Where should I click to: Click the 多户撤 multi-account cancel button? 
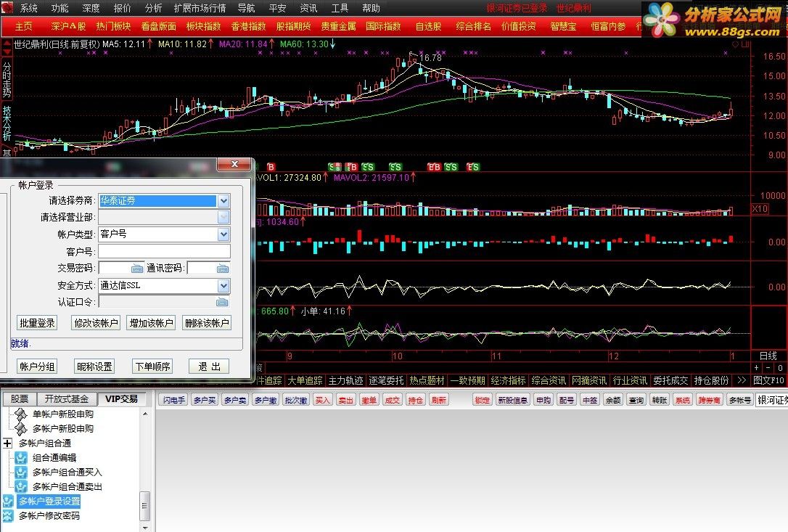click(266, 400)
